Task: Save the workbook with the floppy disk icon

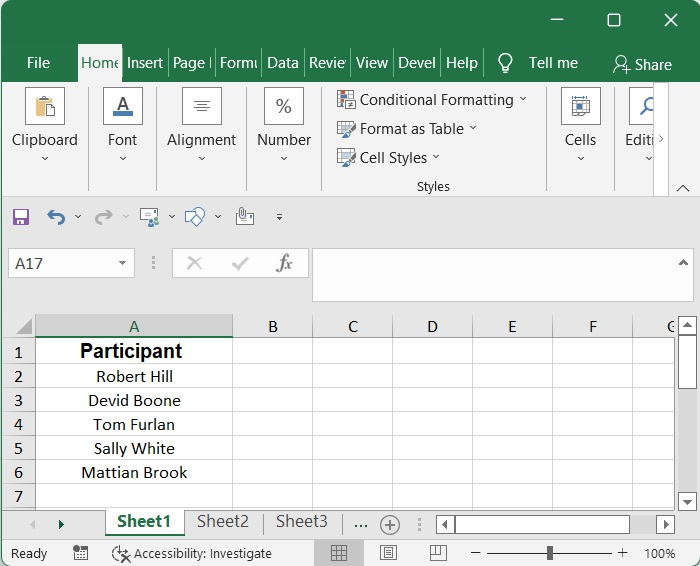Action: 21,216
